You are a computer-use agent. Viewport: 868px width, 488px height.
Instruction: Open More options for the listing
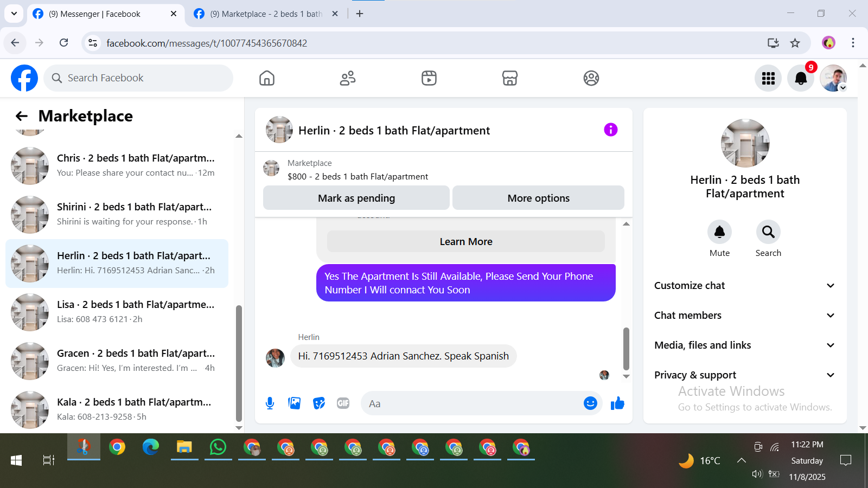[538, 198]
